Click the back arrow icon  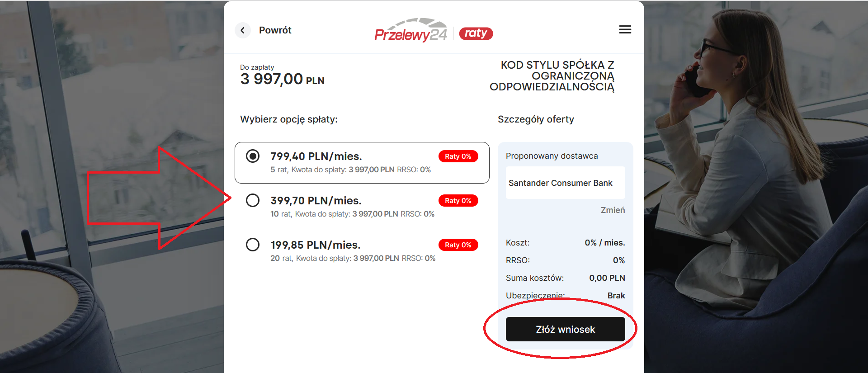(243, 30)
